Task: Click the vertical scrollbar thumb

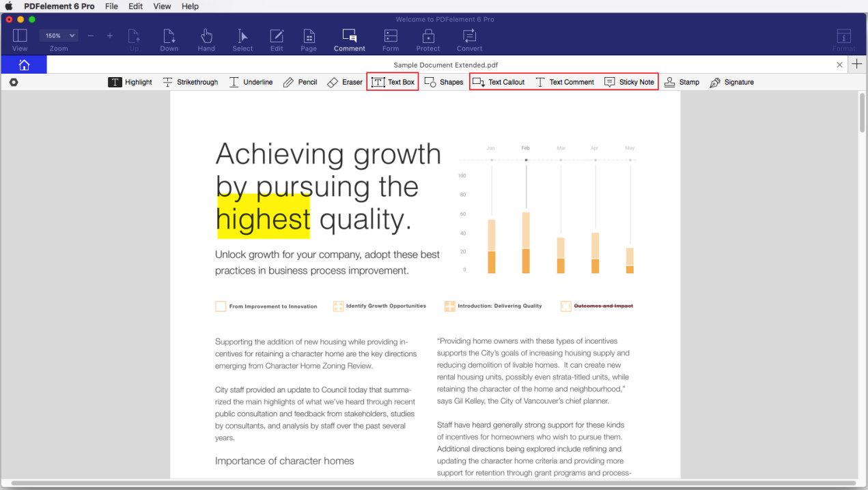Action: [x=862, y=113]
